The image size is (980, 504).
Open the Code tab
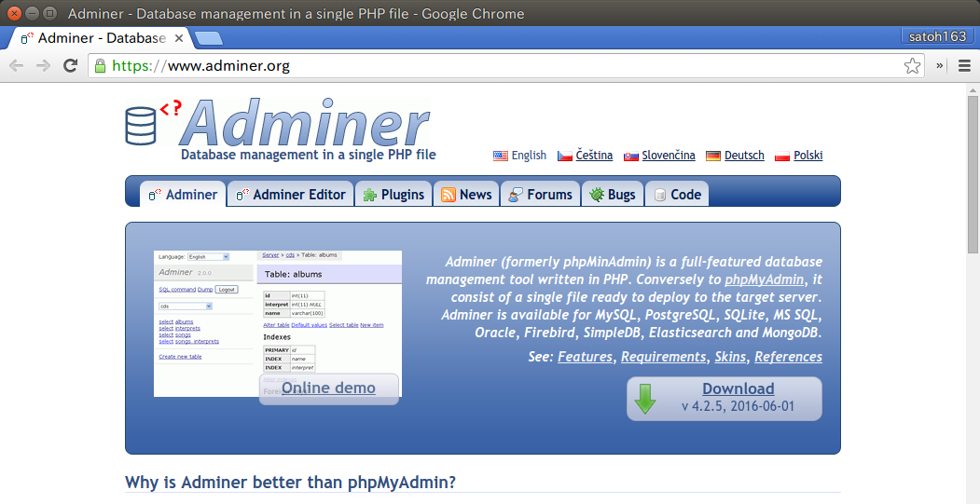tap(677, 194)
